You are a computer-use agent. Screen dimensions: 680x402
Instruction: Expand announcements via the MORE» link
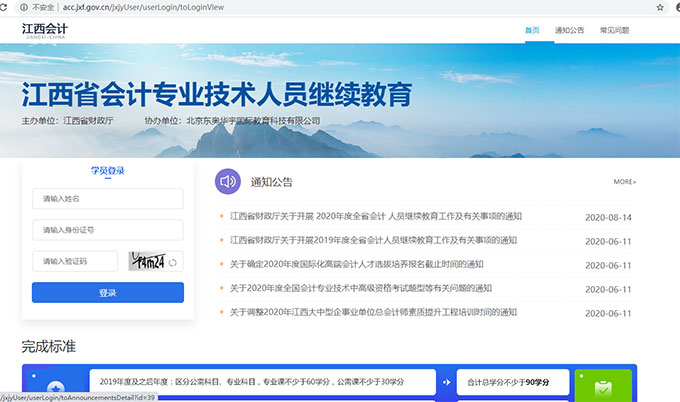pos(625,182)
